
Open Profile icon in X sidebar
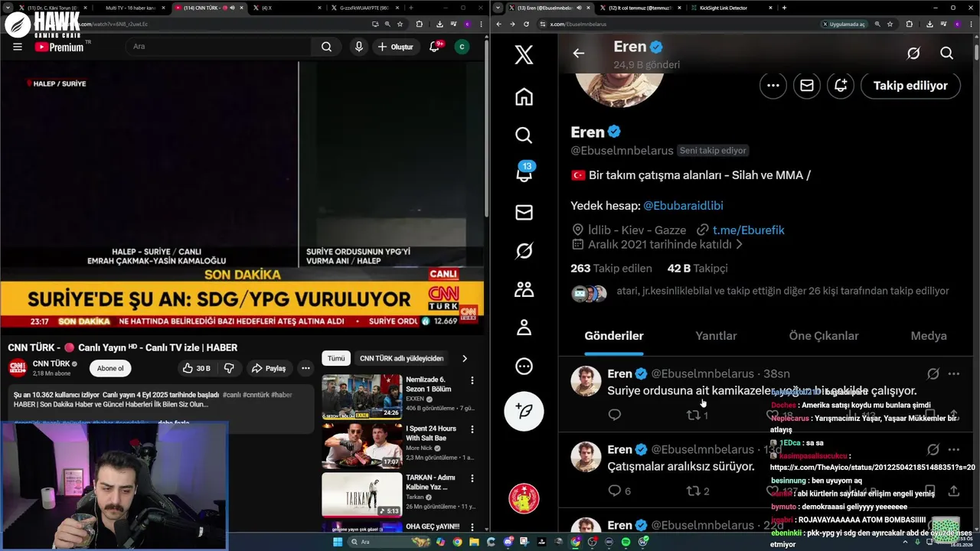[524, 328]
